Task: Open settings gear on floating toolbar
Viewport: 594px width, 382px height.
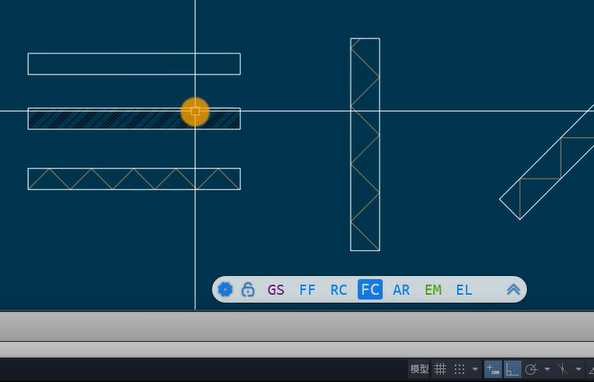Action: [225, 290]
